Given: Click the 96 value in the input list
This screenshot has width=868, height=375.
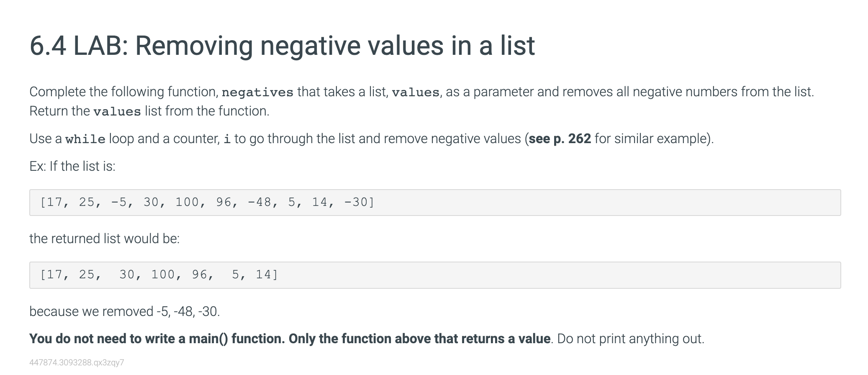Looking at the screenshot, I should coord(223,203).
